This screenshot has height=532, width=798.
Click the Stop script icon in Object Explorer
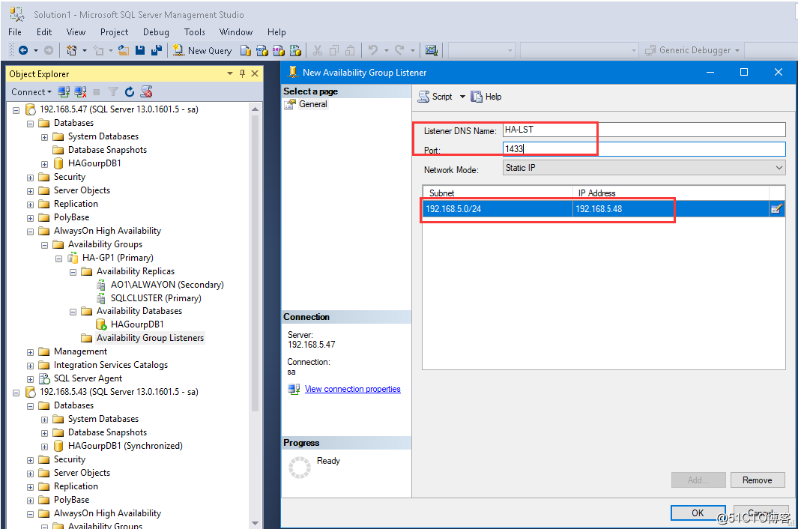146,91
